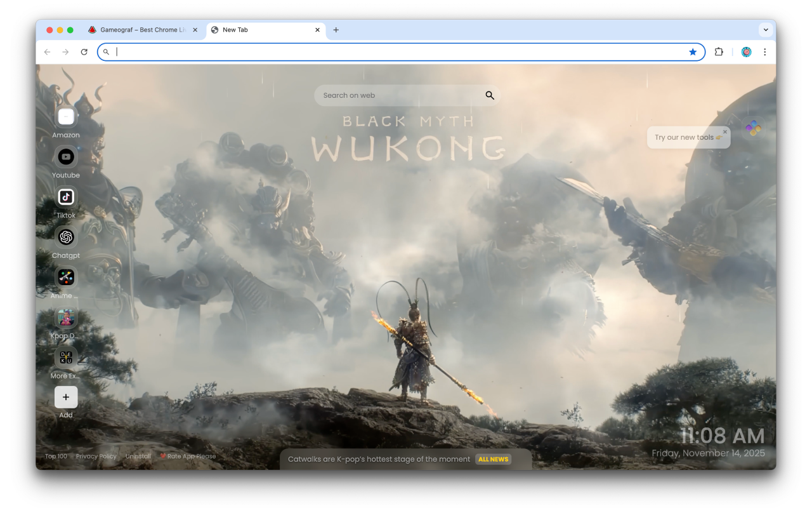
Task: Close the Gameograf tab
Action: tap(195, 30)
